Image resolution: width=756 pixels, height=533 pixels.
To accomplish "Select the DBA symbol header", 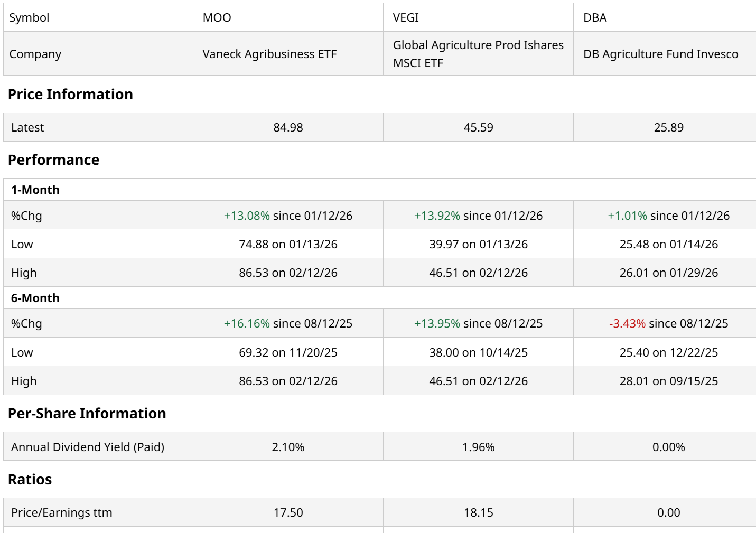I will (x=595, y=18).
